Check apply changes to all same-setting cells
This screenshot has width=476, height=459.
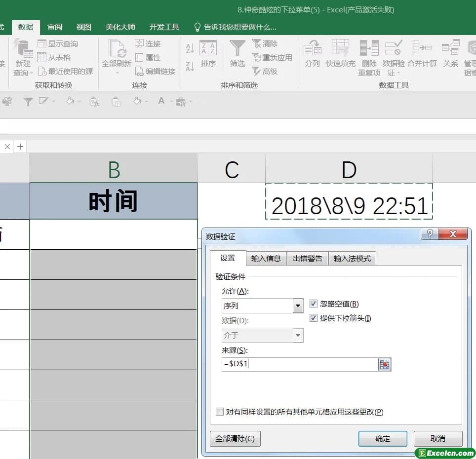pyautogui.click(x=219, y=412)
